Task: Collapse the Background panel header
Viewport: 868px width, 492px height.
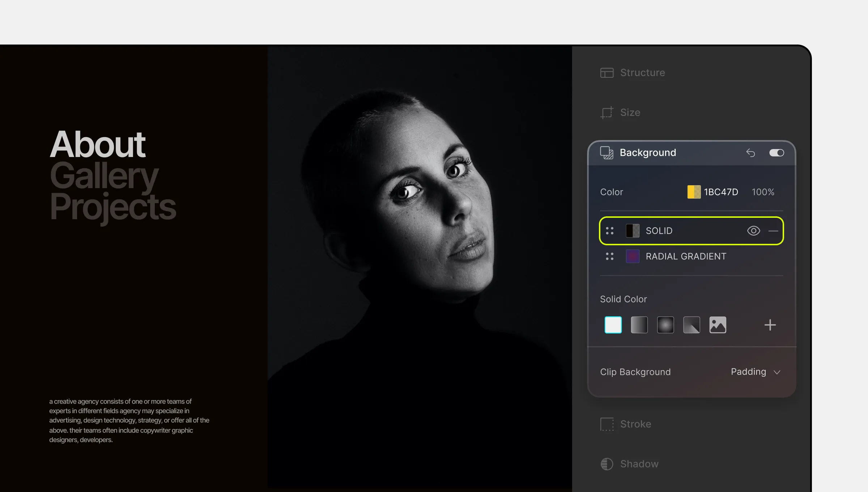Action: (692, 153)
